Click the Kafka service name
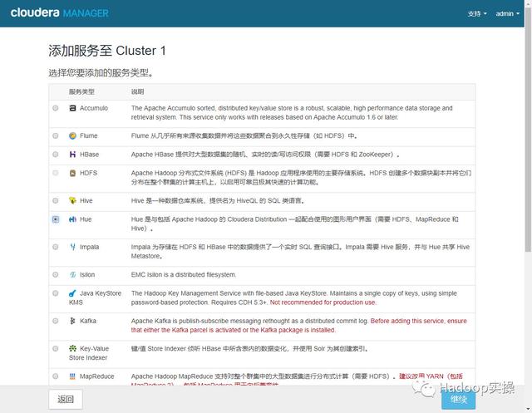 (x=88, y=321)
